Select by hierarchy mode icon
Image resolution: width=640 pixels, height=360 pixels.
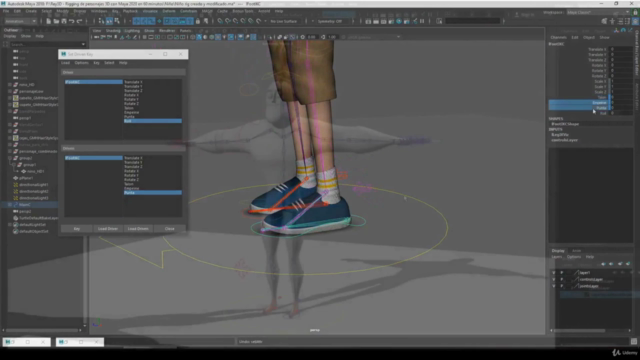101,21
